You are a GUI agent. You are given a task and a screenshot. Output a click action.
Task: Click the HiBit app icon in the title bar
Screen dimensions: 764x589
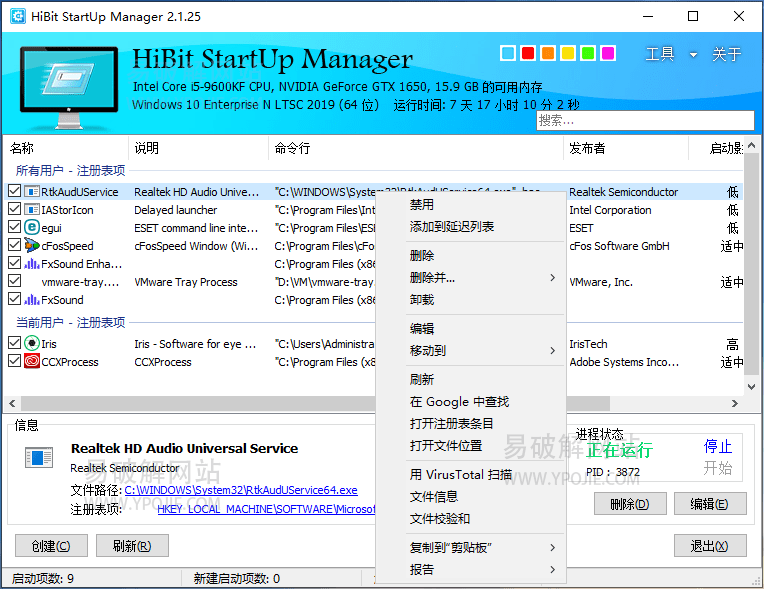18,16
